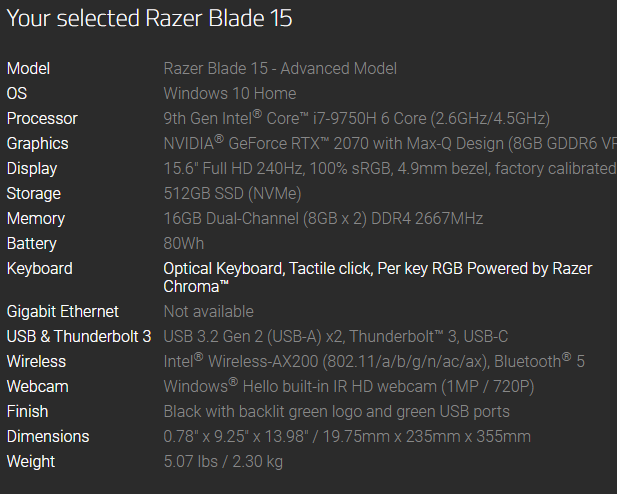The image size is (617, 494).
Task: Select the Model row label
Action: (28, 69)
